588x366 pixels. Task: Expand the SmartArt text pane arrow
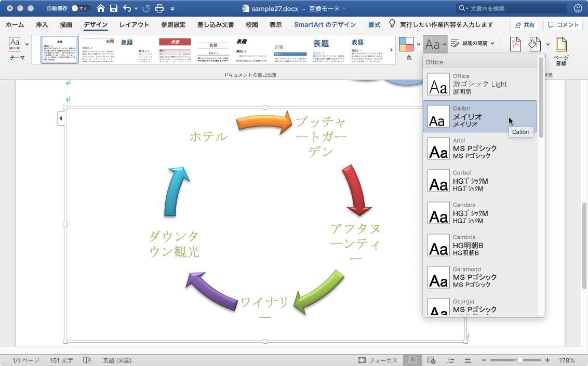[x=61, y=118]
